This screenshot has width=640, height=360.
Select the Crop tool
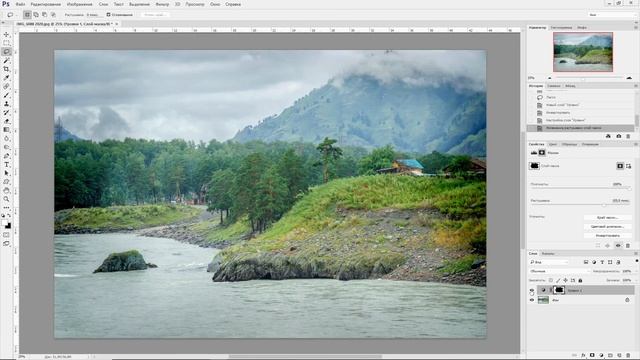coord(7,69)
